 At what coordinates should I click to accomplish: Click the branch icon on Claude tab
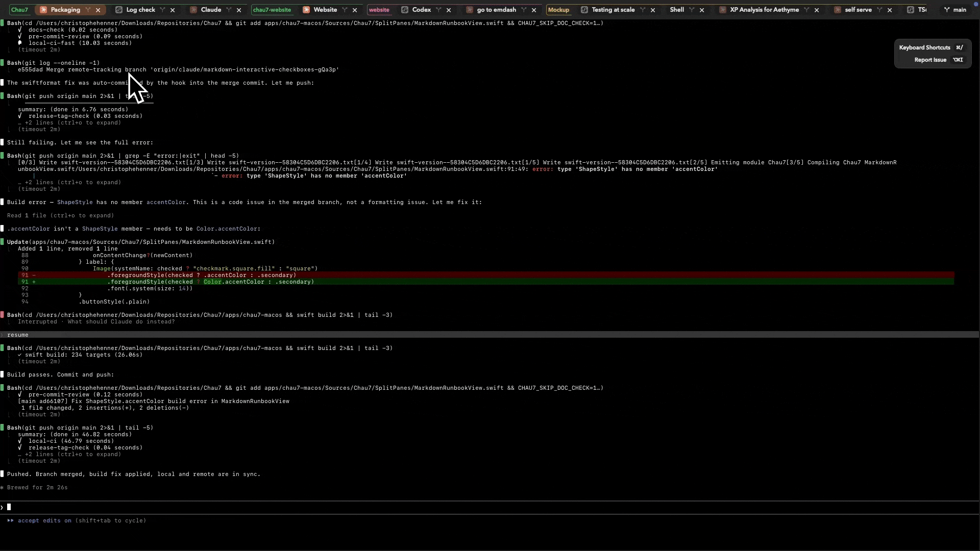pos(229,10)
